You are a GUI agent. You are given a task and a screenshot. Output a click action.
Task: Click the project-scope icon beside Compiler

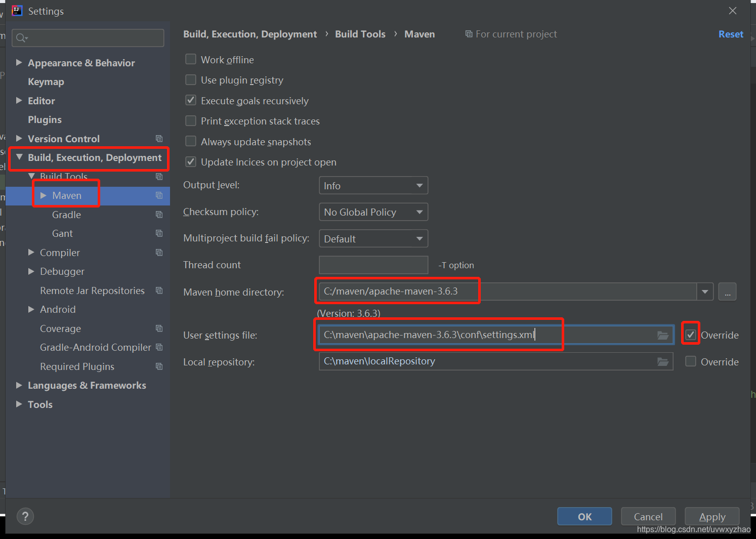[x=159, y=253]
